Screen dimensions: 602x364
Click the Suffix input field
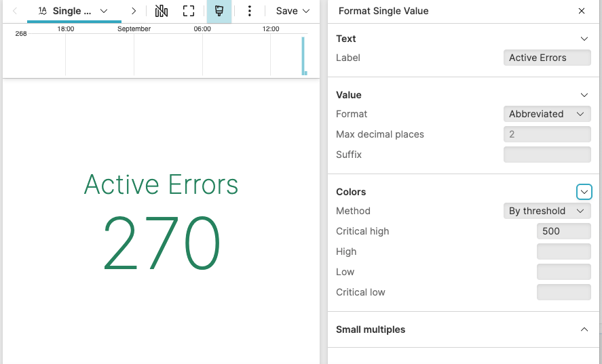pyautogui.click(x=547, y=155)
